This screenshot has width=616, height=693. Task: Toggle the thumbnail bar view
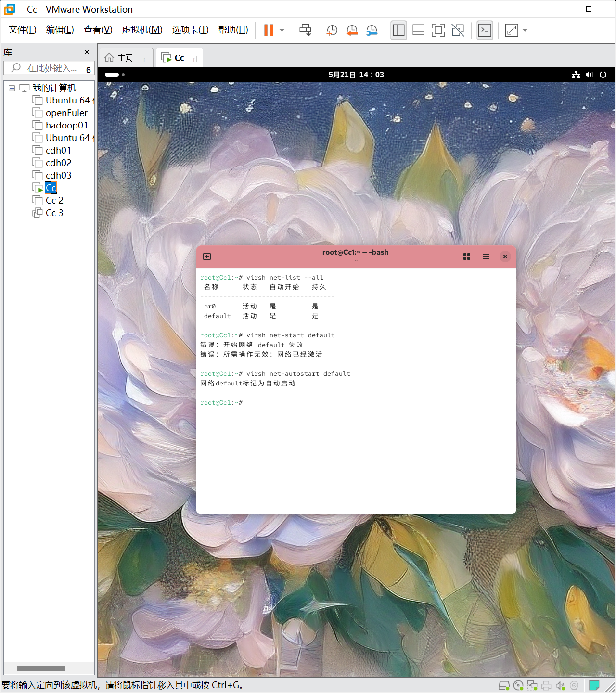pyautogui.click(x=418, y=30)
